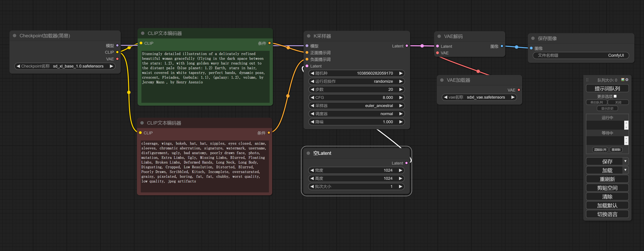Decrease CFG value with left arrow
This screenshot has width=644, height=251.
312,97
